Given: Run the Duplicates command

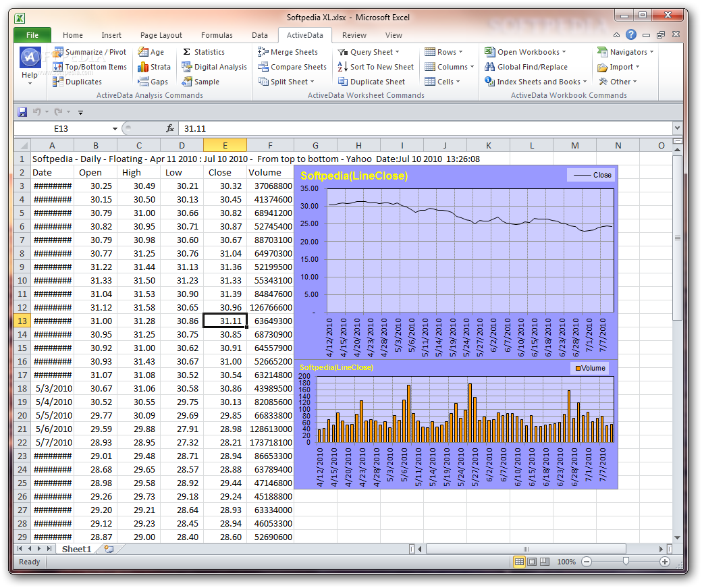Looking at the screenshot, I should [x=83, y=82].
